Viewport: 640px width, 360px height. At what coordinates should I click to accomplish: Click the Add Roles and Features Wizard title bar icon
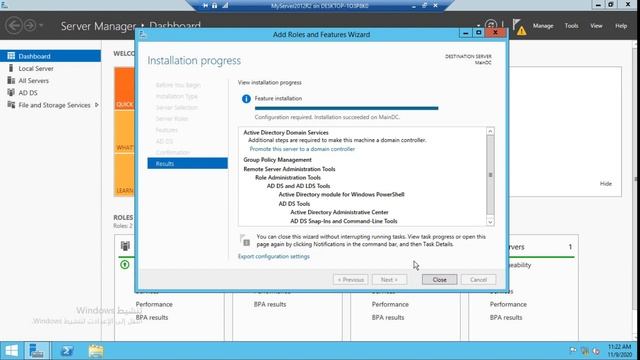(143, 35)
